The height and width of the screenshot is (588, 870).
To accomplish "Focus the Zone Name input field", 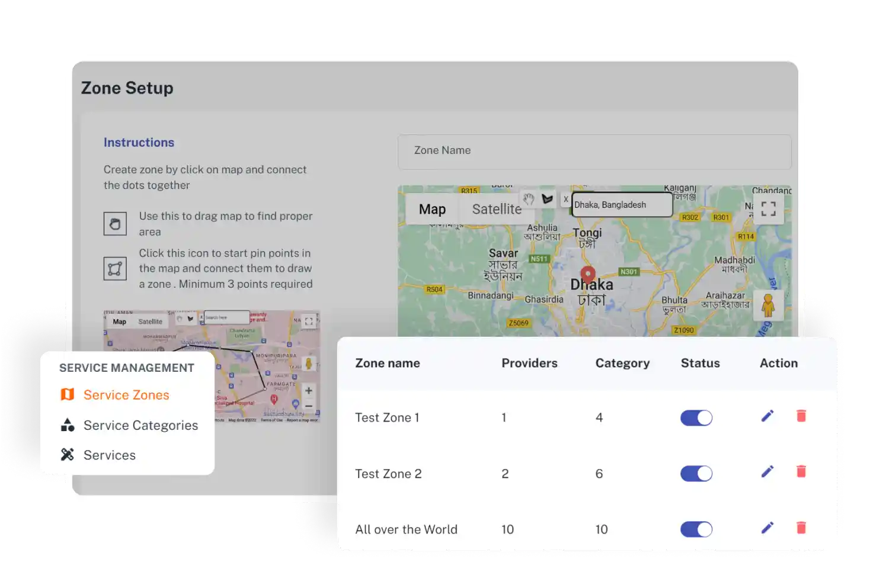I will (x=594, y=152).
